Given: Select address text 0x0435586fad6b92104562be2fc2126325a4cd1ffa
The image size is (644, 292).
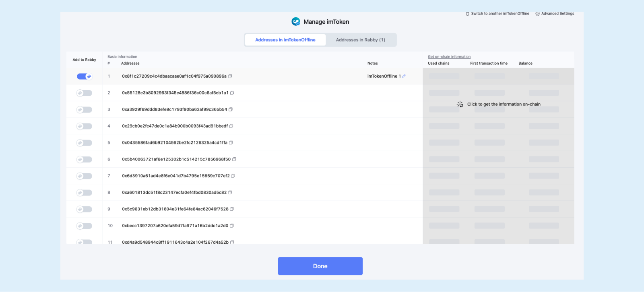Looking at the screenshot, I should pos(175,143).
